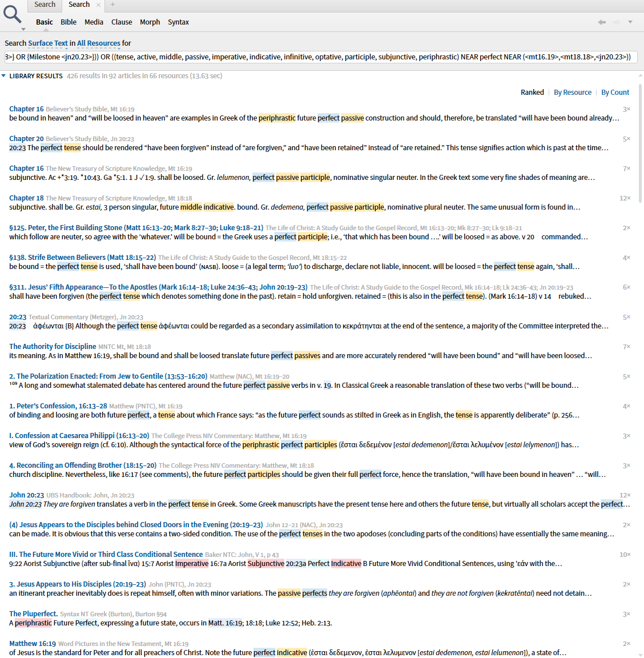Go forward with the right arrow
Screen dimensions: 644x658
pos(616,22)
